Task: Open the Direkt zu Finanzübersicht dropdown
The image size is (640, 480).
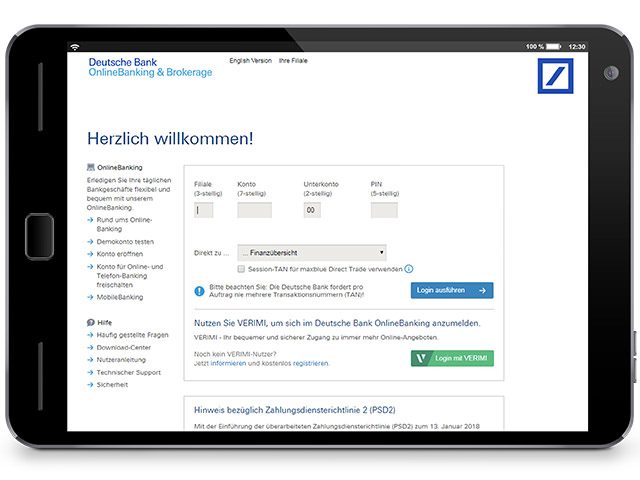Action: pyautogui.click(x=312, y=253)
